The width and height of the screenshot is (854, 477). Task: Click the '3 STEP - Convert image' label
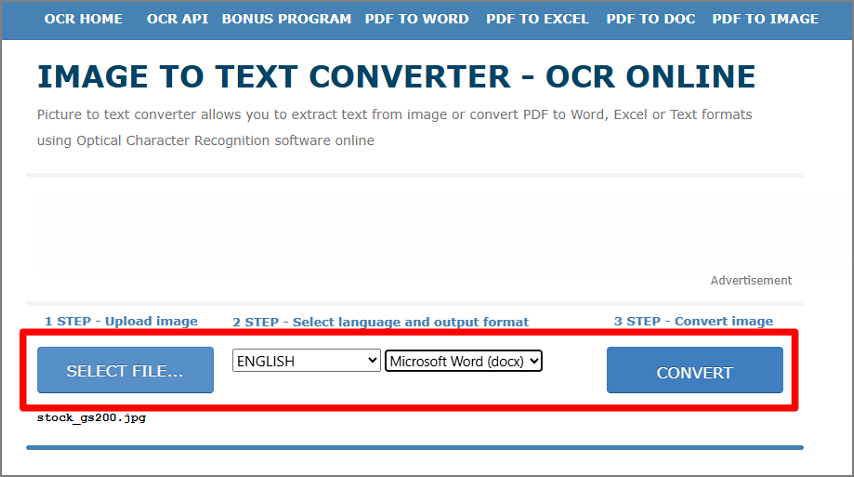693,321
